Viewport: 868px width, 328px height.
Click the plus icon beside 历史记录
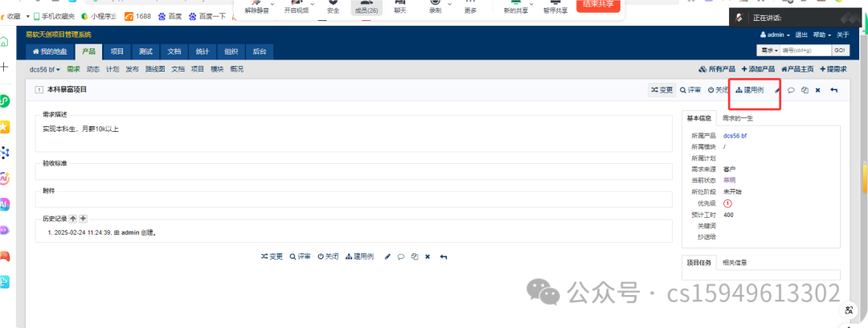[83, 219]
